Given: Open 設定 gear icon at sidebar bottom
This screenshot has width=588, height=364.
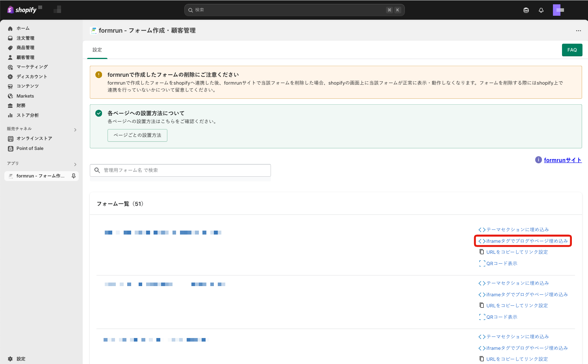Looking at the screenshot, I should [x=10, y=359].
